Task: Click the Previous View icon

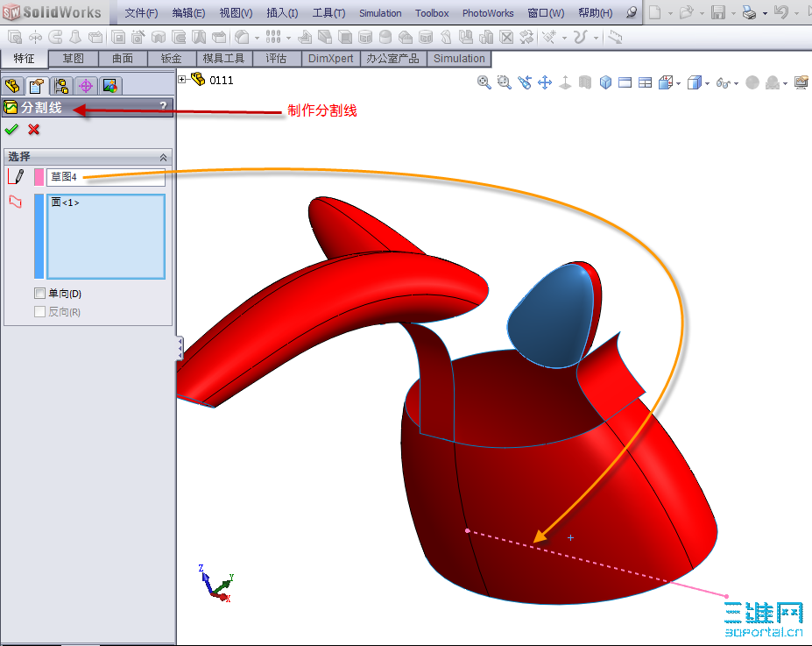Action: click(x=525, y=82)
